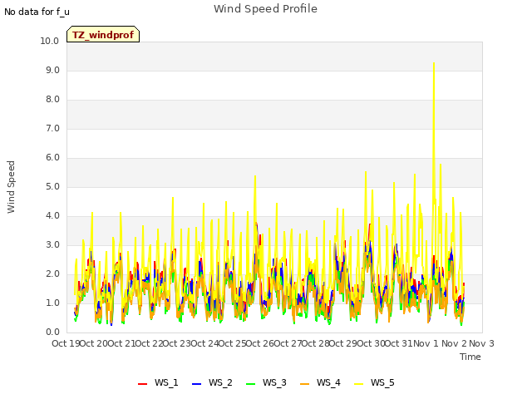
Task: Click the 0.0 y-axis tick label
Action: click(52, 332)
